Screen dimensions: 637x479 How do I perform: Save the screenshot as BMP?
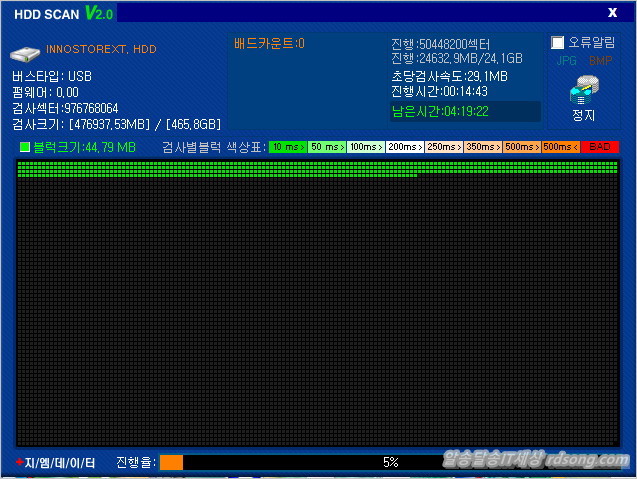tap(600, 61)
